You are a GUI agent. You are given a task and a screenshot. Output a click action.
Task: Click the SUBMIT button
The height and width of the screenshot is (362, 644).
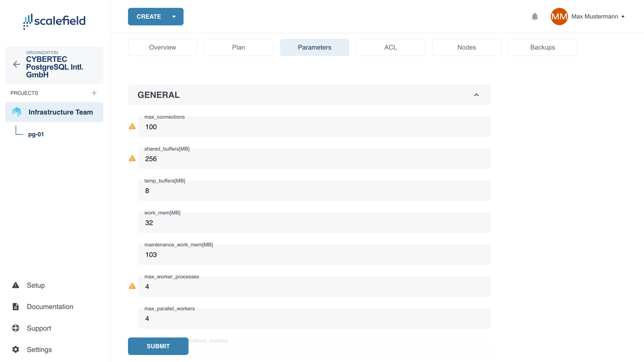pyautogui.click(x=158, y=346)
